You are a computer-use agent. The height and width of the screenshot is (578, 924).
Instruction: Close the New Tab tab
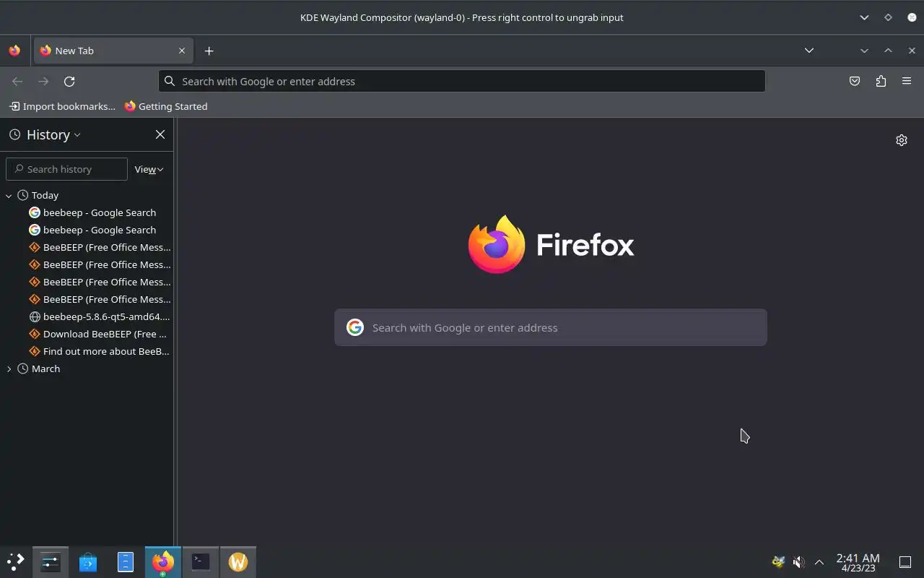tap(182, 51)
